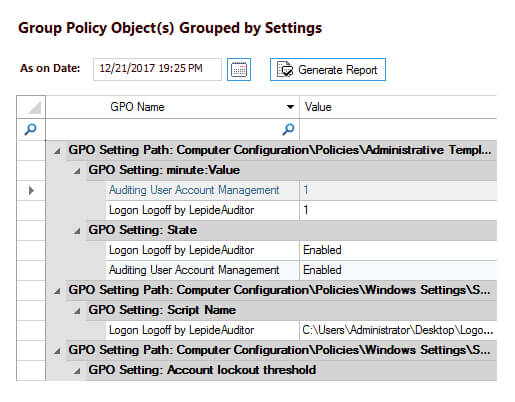The width and height of the screenshot is (515, 402).
Task: Collapse the Script Name GPO Setting group
Action: pyautogui.click(x=77, y=311)
